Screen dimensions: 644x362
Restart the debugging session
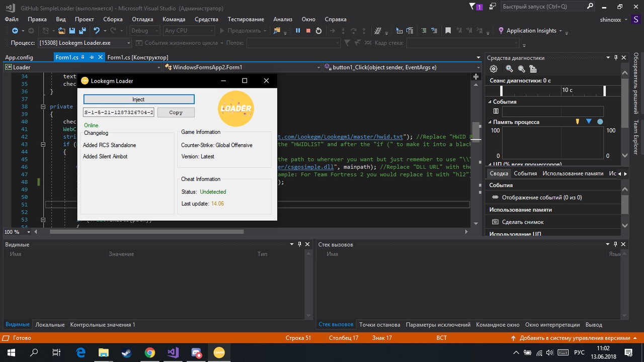[x=318, y=31]
